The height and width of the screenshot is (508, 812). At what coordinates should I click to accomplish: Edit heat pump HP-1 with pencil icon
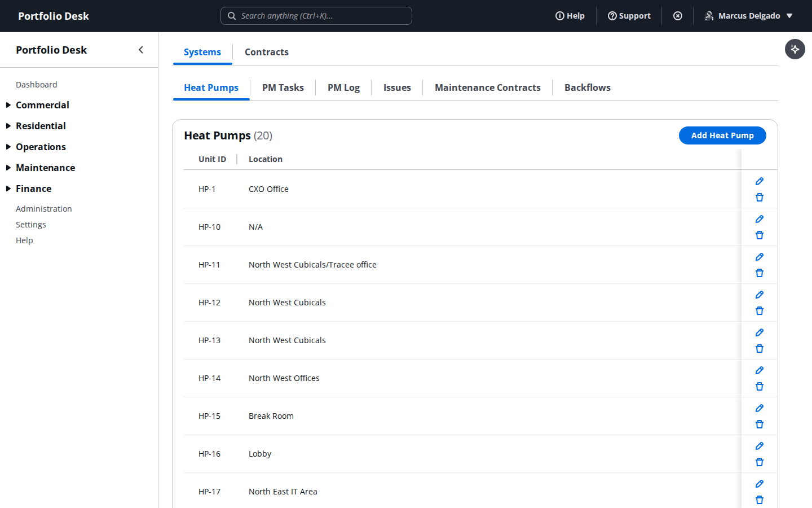760,181
